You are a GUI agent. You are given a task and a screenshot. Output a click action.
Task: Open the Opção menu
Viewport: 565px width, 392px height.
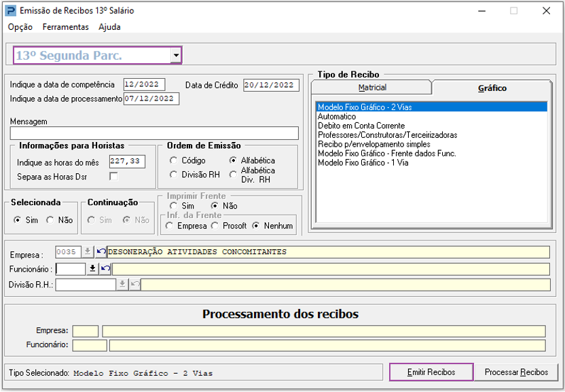click(x=20, y=27)
